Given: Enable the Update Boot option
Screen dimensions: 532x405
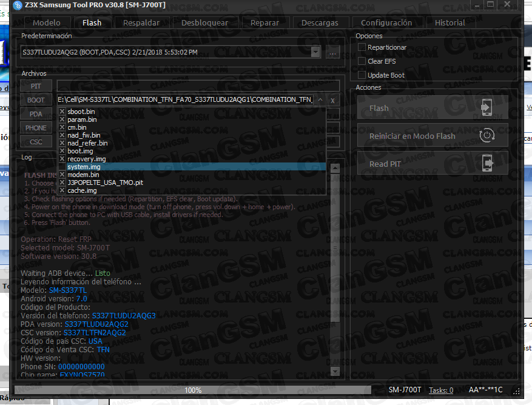Looking at the screenshot, I should [362, 75].
